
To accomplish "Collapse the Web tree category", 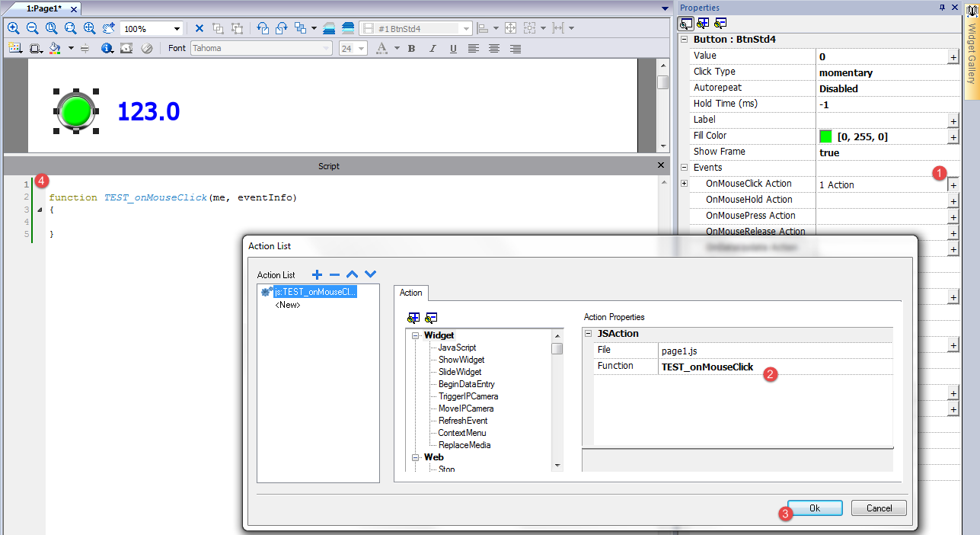I will coord(416,457).
